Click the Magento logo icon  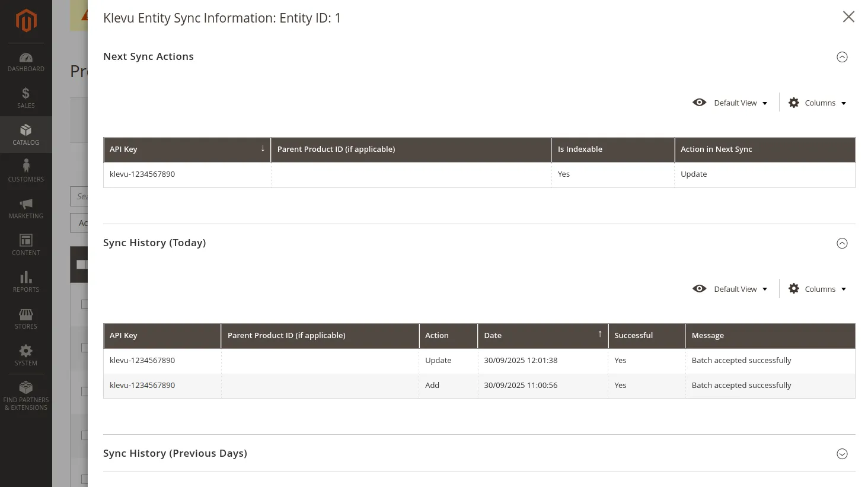26,21
